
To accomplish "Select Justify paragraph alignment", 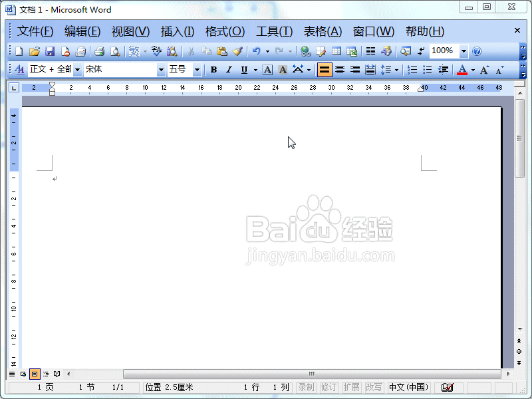I will click(x=325, y=70).
